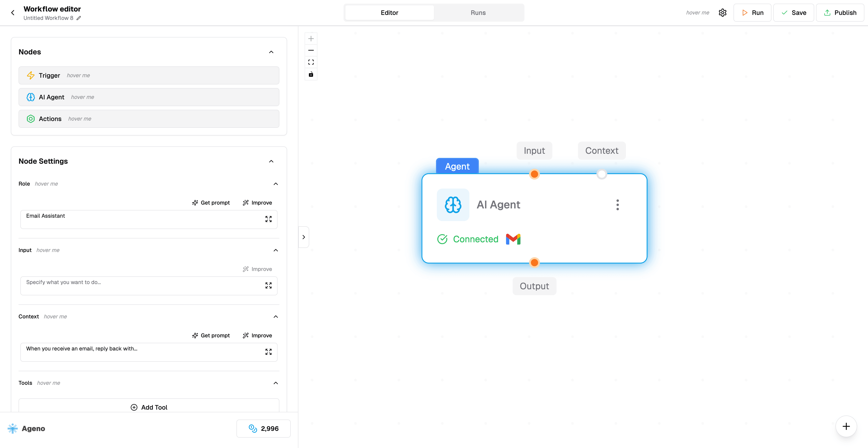Select the Trigger lightning icon
The image size is (868, 448).
pyautogui.click(x=31, y=75)
